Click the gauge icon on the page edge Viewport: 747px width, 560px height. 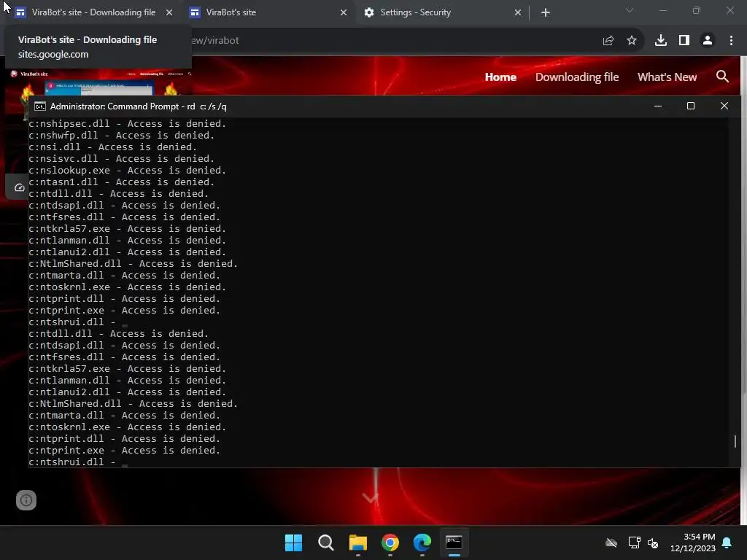(x=20, y=187)
